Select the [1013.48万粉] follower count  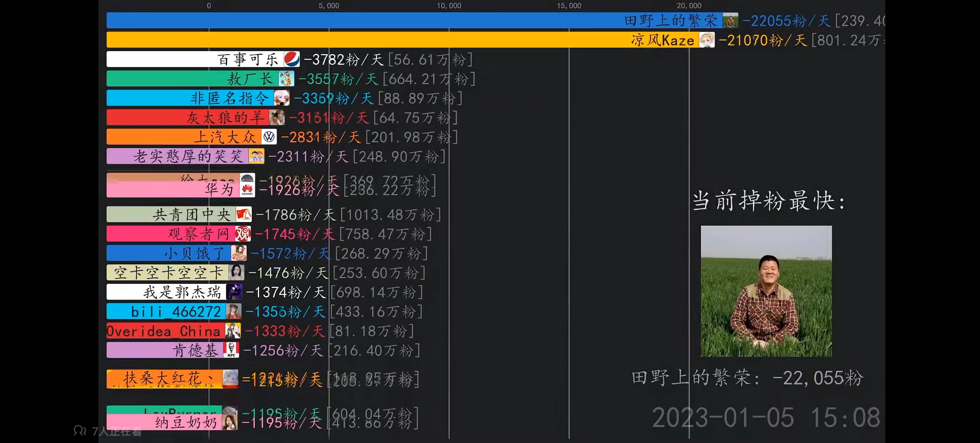pos(391,215)
